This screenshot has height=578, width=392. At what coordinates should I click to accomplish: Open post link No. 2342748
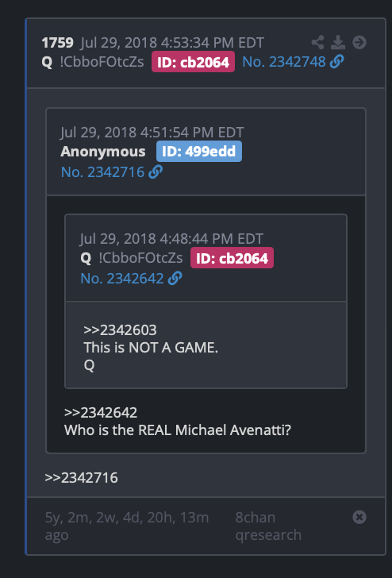click(x=284, y=62)
